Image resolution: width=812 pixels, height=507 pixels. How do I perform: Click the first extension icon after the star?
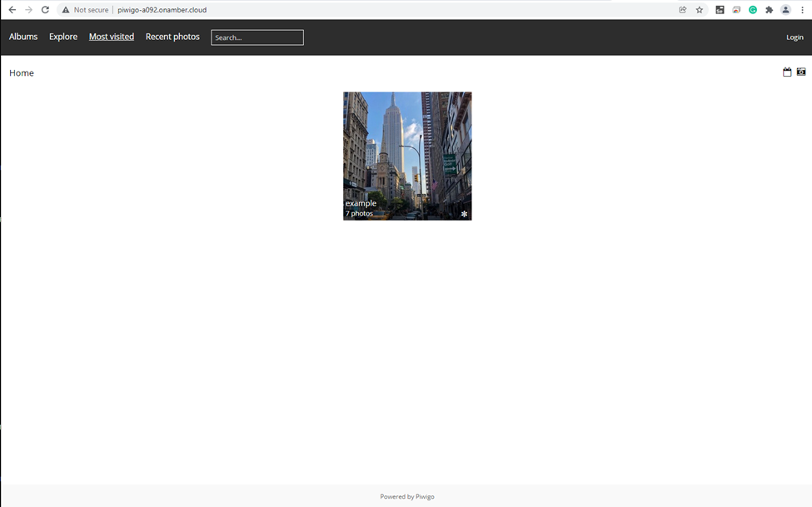720,10
